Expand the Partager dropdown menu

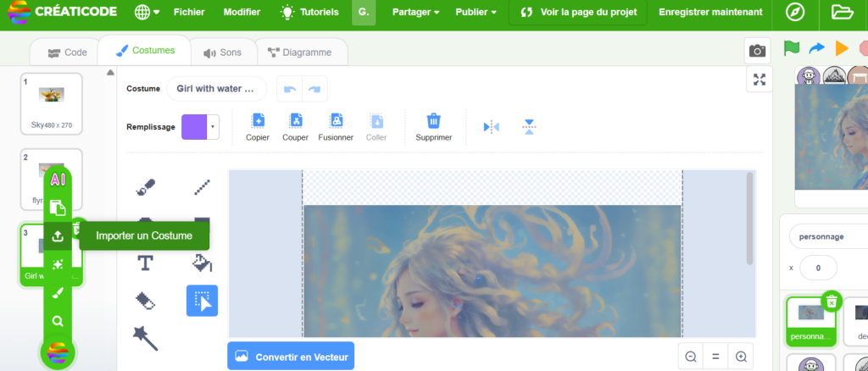[415, 12]
